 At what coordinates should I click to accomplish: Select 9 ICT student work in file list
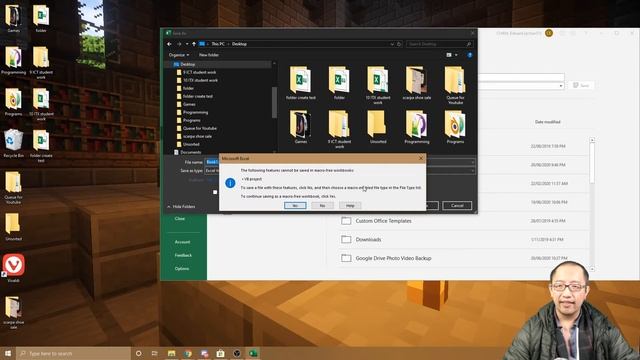pyautogui.click(x=339, y=129)
